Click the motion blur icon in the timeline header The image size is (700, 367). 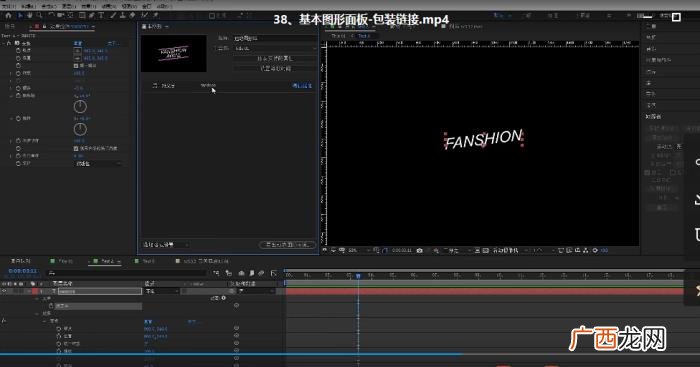(x=261, y=273)
